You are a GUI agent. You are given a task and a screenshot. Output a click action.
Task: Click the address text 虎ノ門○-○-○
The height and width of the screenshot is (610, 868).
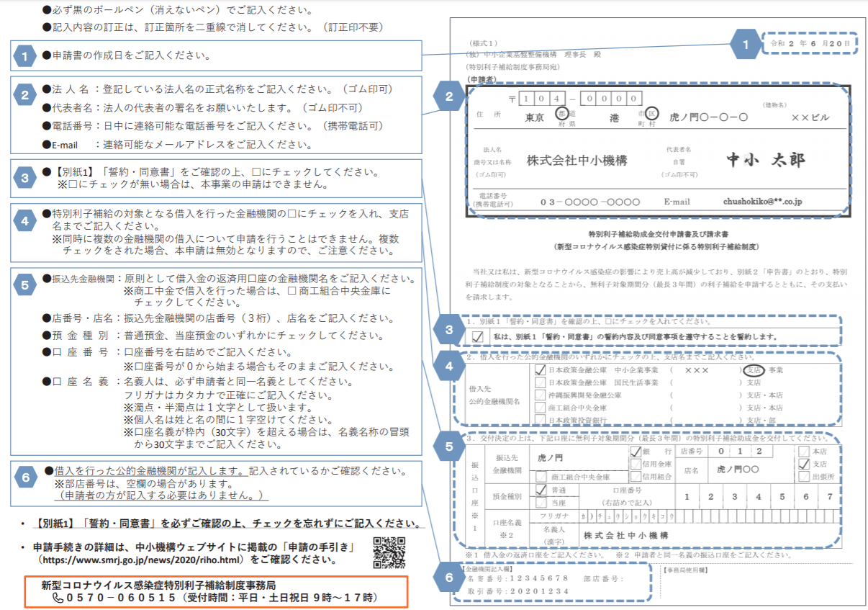pos(708,117)
